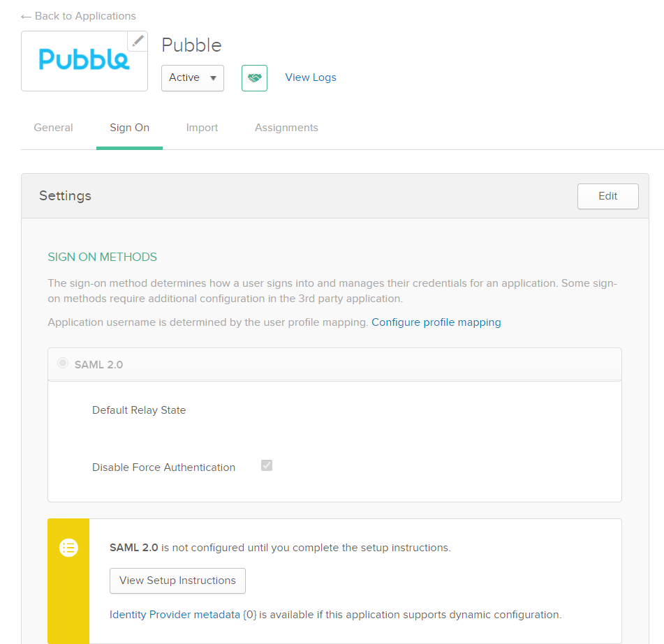Click the back arrow to Applications
This screenshot has height=644, width=664.
click(26, 17)
